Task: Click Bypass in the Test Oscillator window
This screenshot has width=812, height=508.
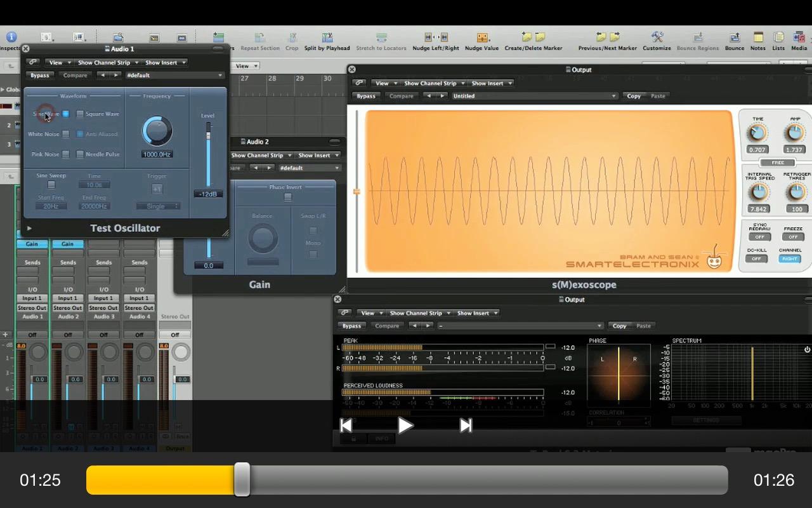Action: point(40,75)
